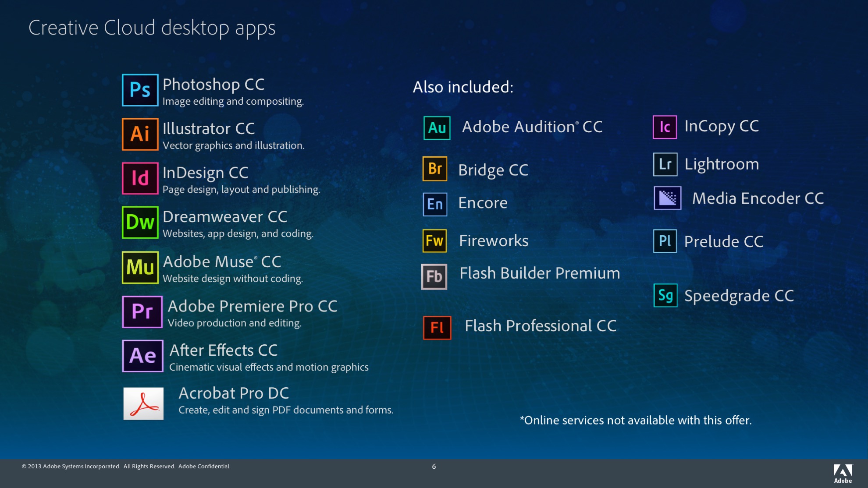Screen dimensions: 868x488
Task: Select the Flash Professional Fl icon
Action: pyautogui.click(x=437, y=328)
